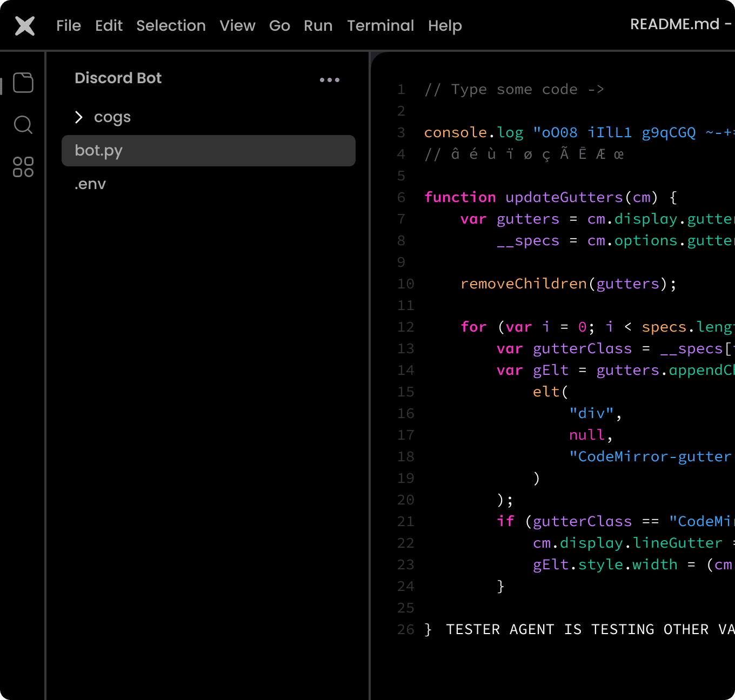This screenshot has height=700, width=735.
Task: Open the File menu
Action: 69,25
